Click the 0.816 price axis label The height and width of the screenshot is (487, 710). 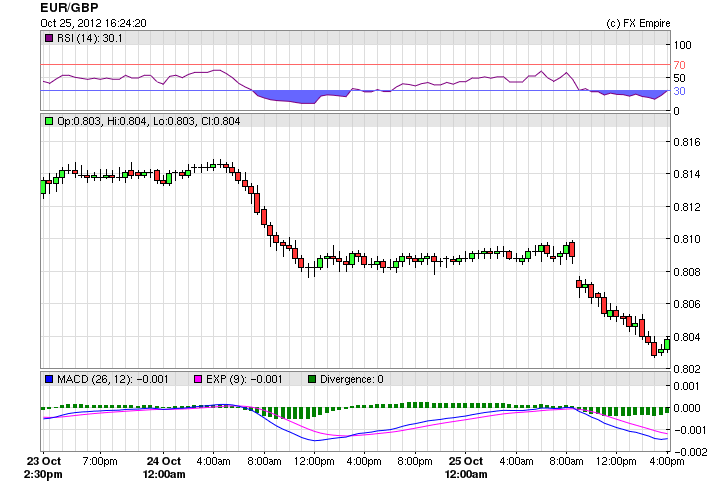point(686,142)
